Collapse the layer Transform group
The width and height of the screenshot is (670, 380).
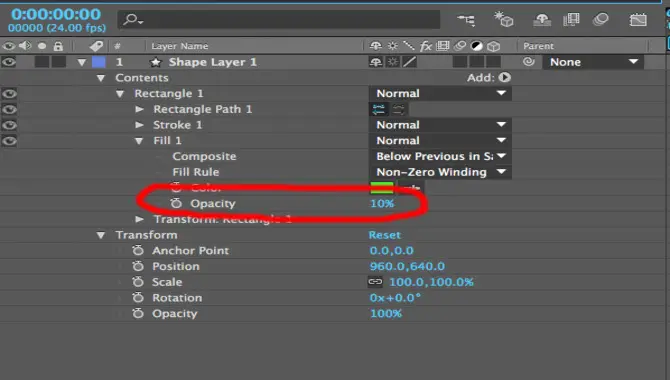101,236
